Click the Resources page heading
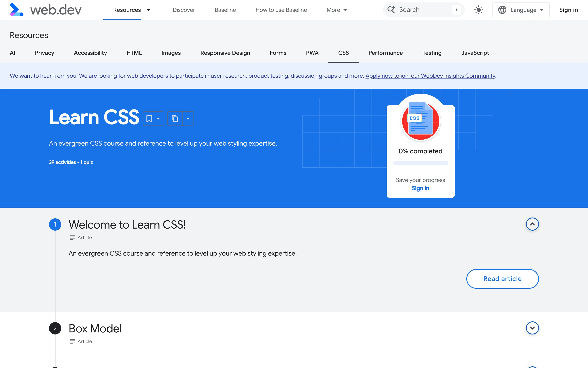This screenshot has height=368, width=588. point(29,35)
